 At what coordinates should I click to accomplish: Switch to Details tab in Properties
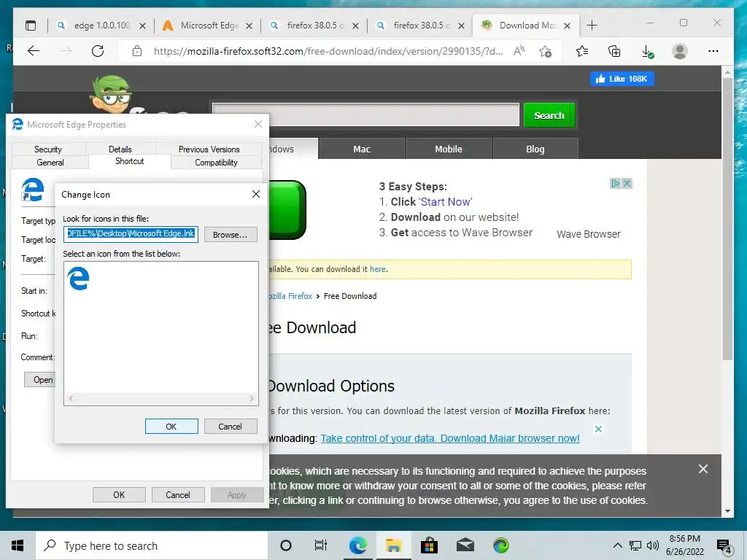click(120, 149)
